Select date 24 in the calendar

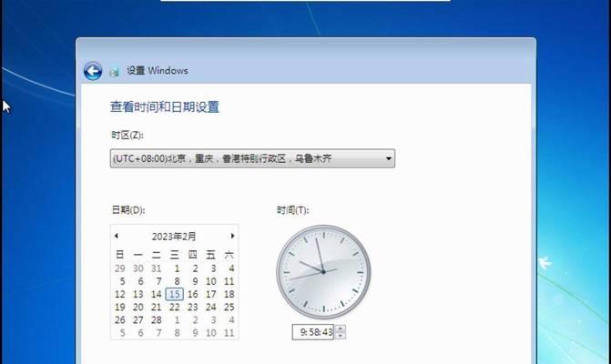[211, 308]
